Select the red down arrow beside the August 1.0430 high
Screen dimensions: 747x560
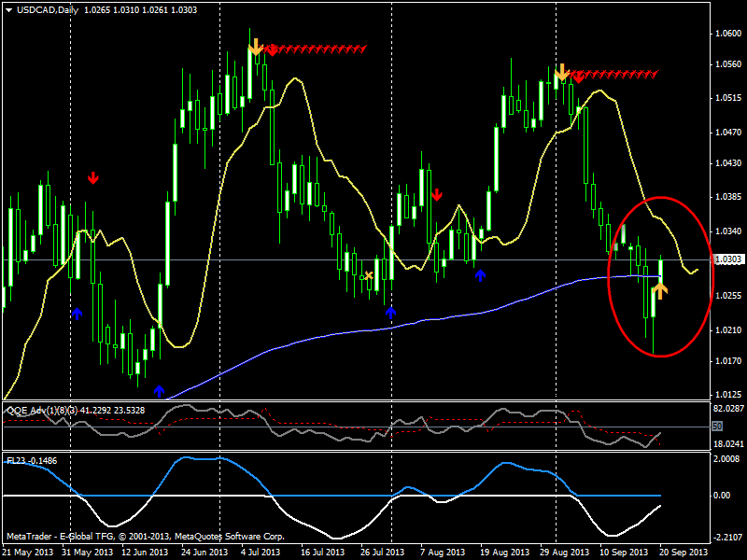(x=437, y=194)
